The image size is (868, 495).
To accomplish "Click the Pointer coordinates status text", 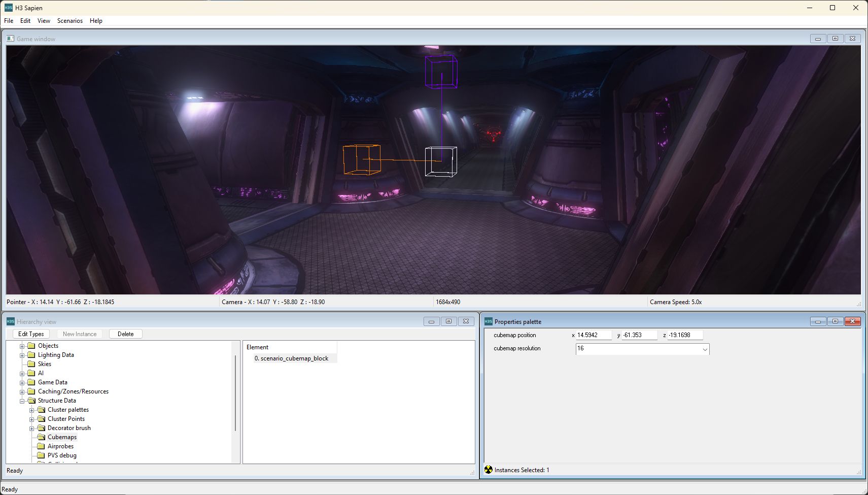I will coord(60,302).
